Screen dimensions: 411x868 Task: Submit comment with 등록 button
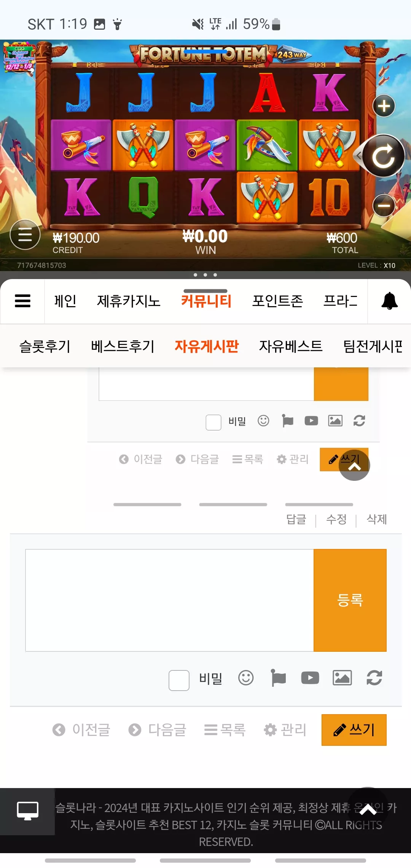(x=350, y=600)
